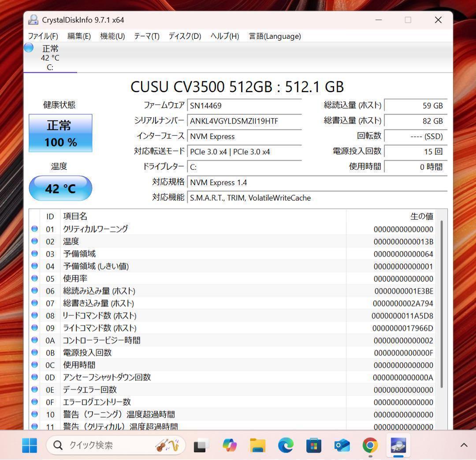
Task: Click the serial number field ANKL4VGYLDSMZII19HTF
Action: [x=244, y=121]
